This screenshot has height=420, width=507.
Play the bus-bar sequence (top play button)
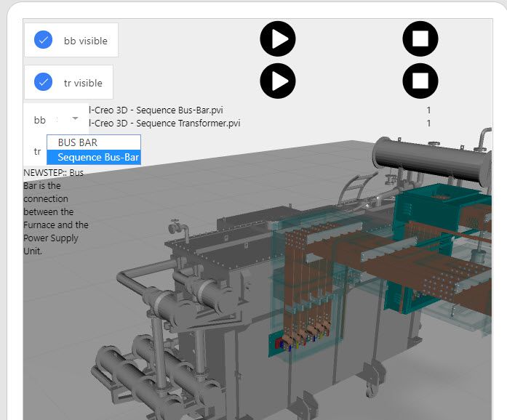[277, 39]
